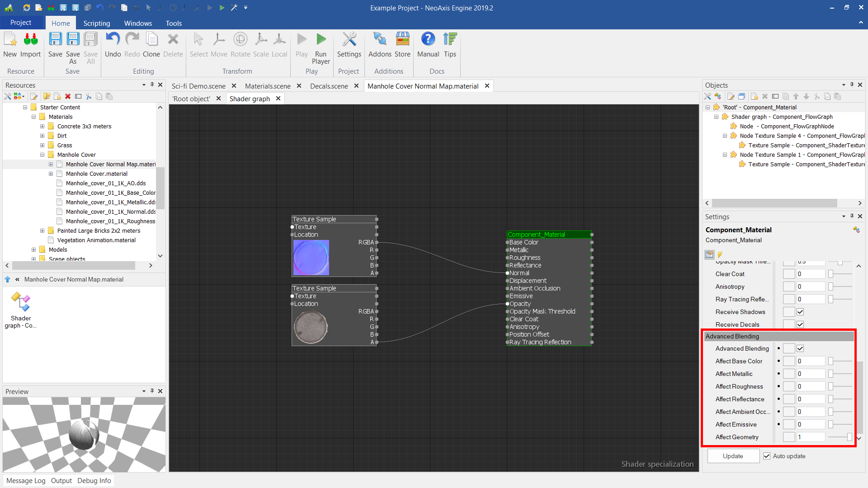Open the Materials.scene document tab

click(268, 86)
